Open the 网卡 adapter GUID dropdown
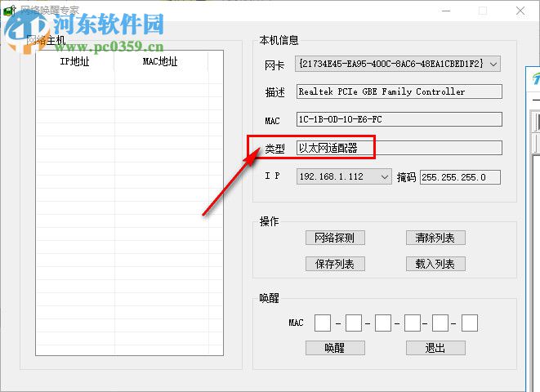The width and height of the screenshot is (540, 392). 398,64
